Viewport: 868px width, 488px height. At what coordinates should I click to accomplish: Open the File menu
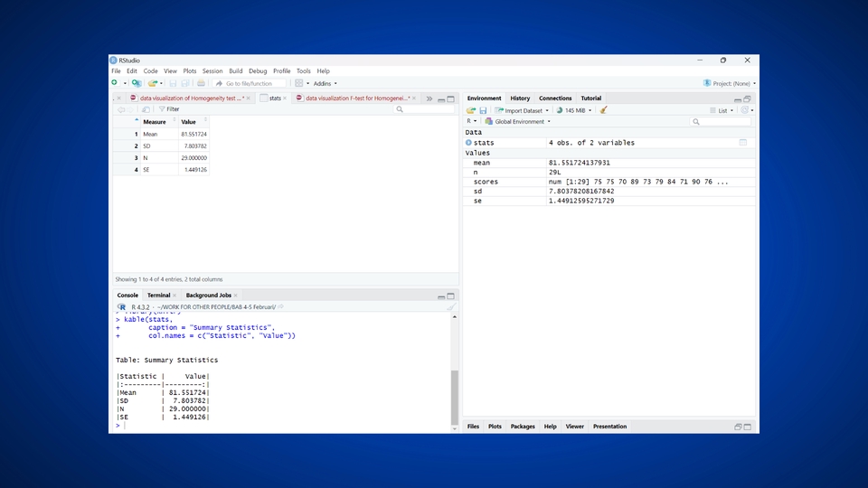116,70
